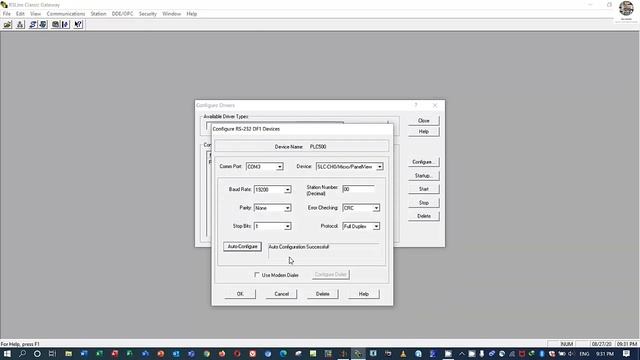Click Start in the Configure Drivers window
The image size is (640, 360).
click(424, 189)
